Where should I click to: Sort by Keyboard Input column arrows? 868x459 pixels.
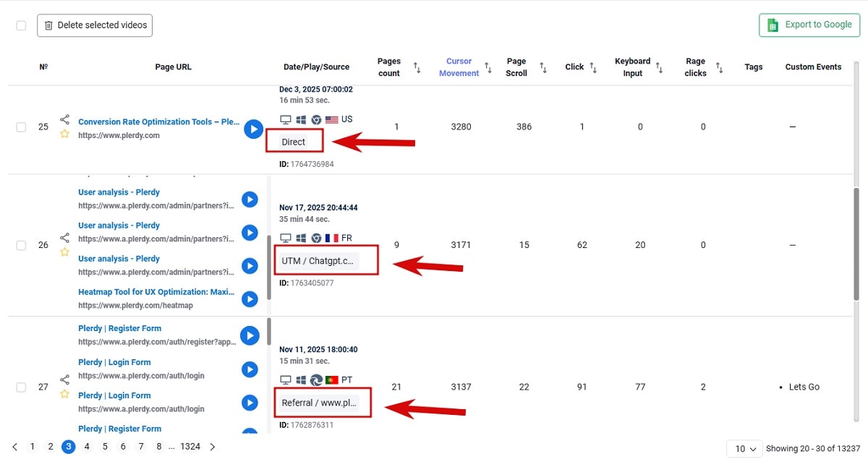click(x=659, y=67)
